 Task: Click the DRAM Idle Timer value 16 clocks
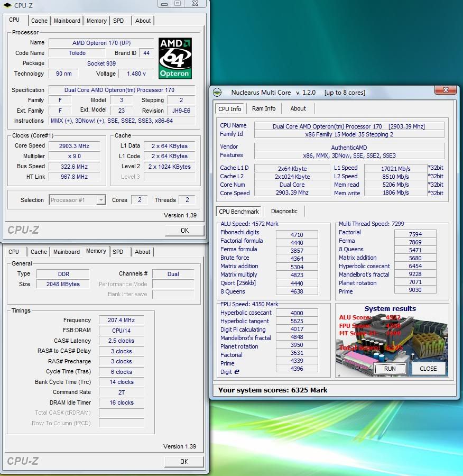pyautogui.click(x=121, y=402)
